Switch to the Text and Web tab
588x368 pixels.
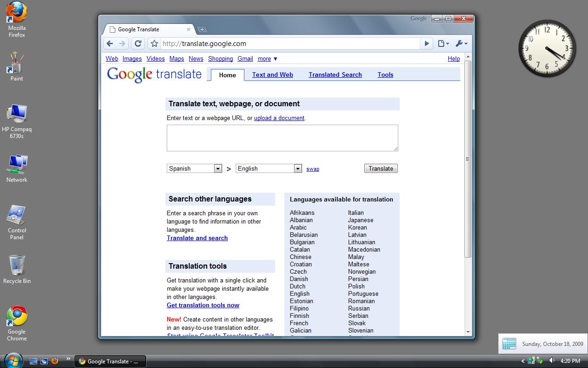(272, 75)
